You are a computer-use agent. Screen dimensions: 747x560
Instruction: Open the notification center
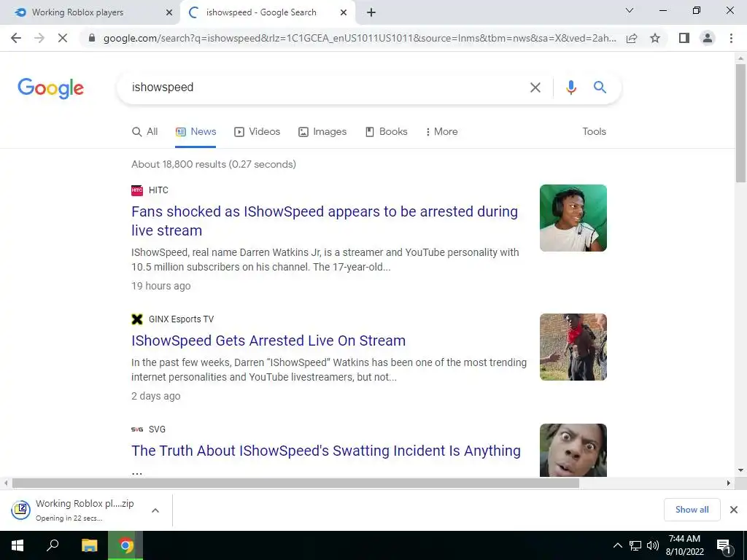pyautogui.click(x=724, y=545)
